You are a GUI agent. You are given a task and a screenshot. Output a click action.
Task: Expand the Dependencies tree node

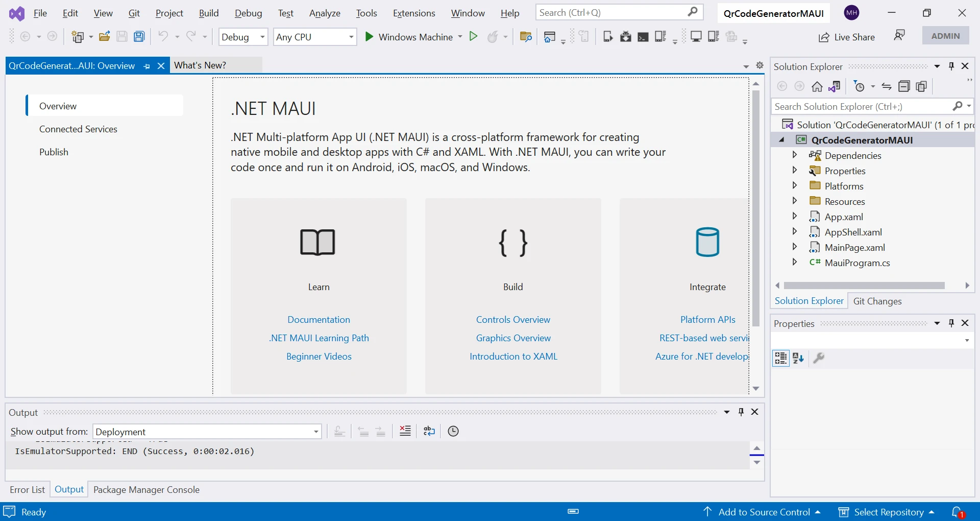(x=794, y=155)
